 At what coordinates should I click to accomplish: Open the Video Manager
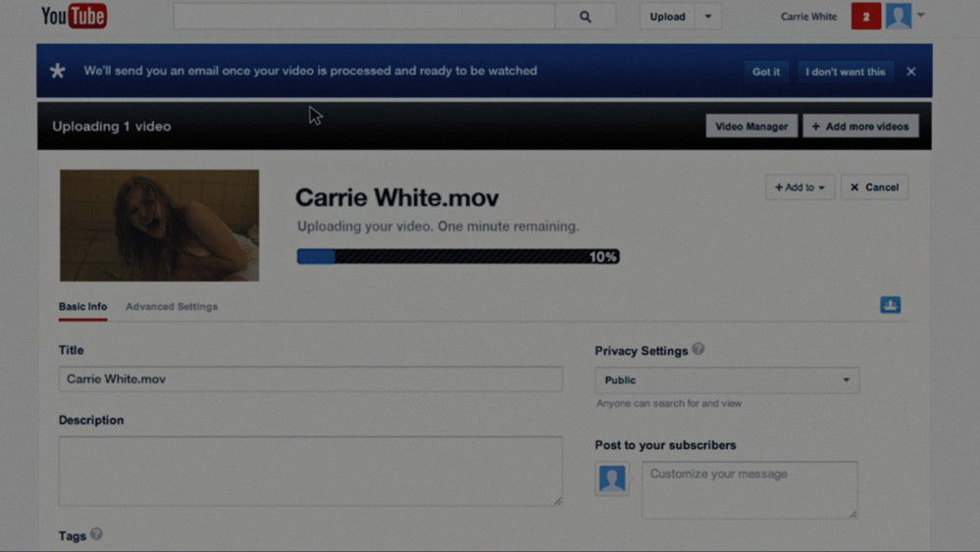[x=750, y=126]
